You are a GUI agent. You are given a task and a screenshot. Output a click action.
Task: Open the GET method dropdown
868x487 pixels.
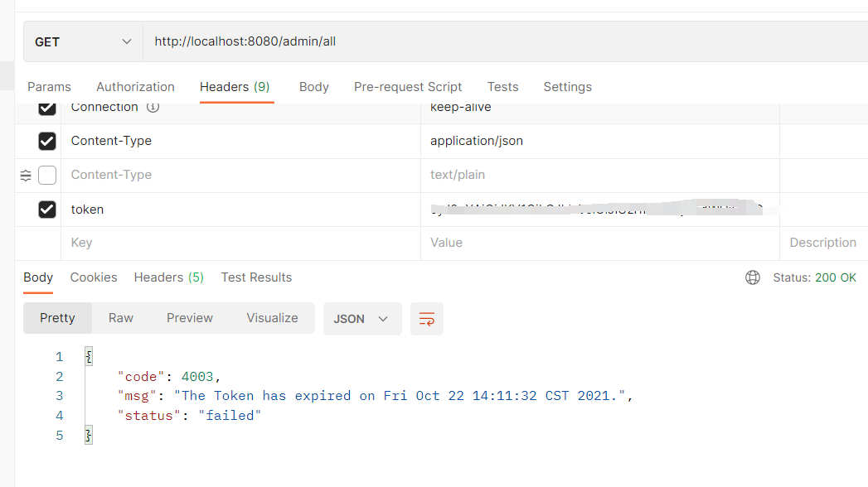pos(83,41)
